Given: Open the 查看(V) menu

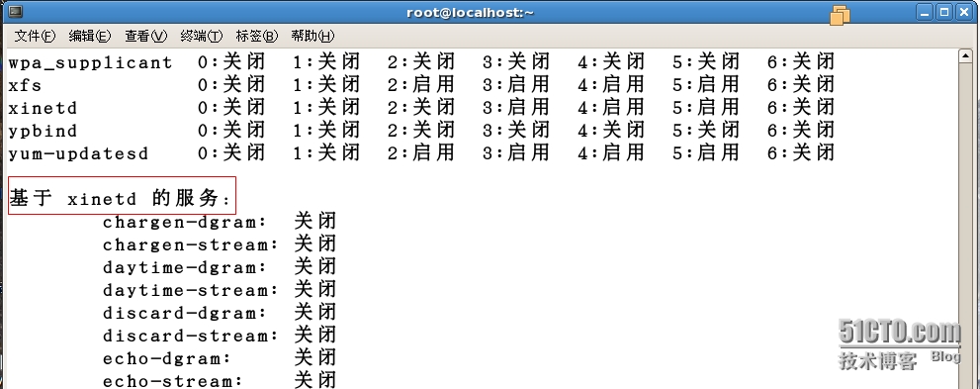Looking at the screenshot, I should (145, 36).
